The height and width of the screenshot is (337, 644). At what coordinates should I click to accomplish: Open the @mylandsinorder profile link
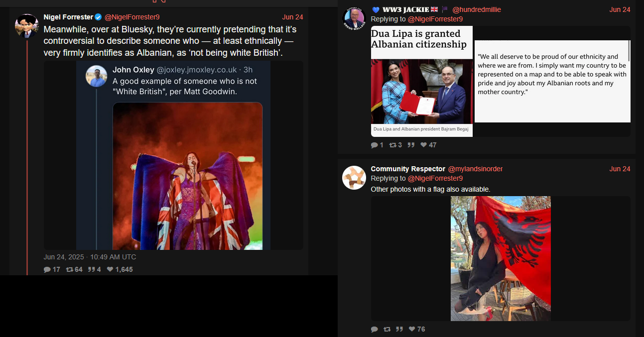475,169
